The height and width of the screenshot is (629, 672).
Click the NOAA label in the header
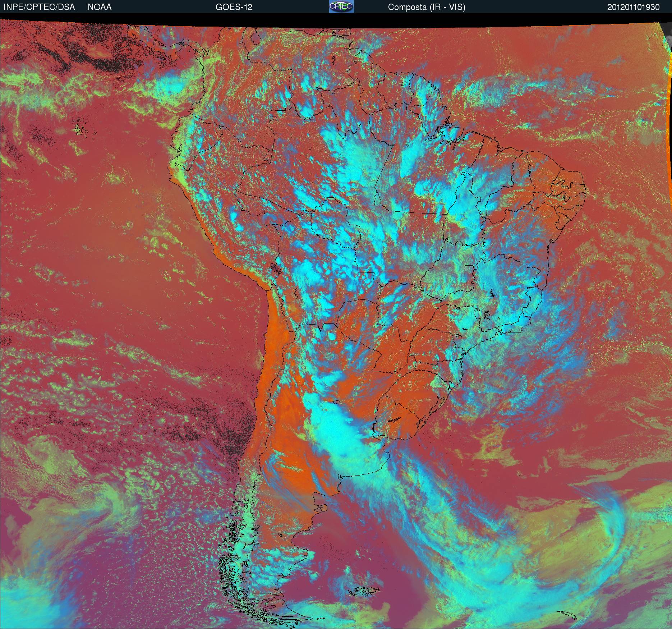pyautogui.click(x=100, y=7)
